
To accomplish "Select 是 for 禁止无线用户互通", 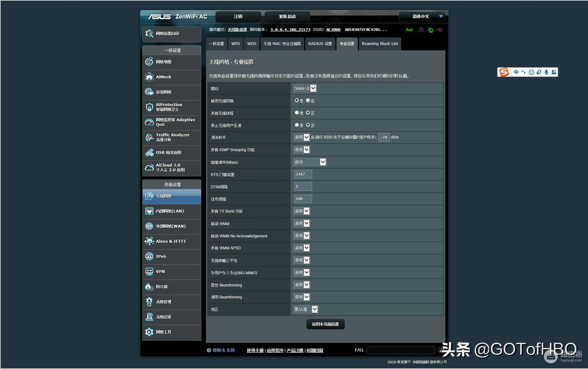I will pyautogui.click(x=297, y=125).
